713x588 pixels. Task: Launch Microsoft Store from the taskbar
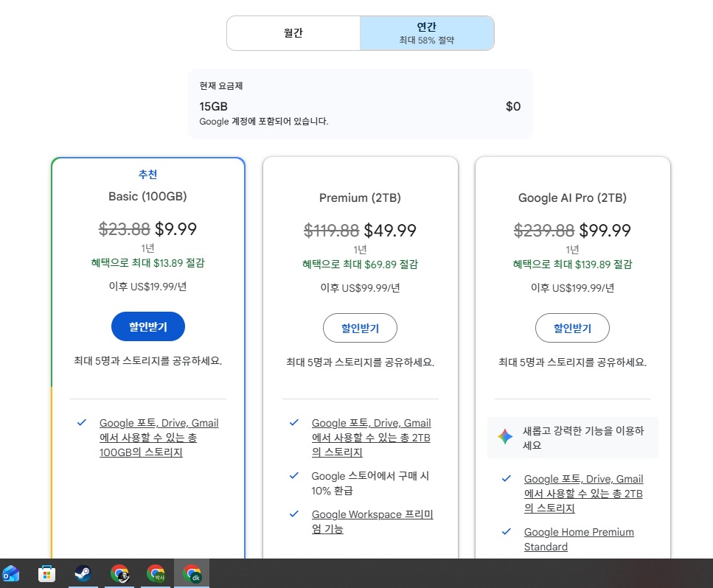pyautogui.click(x=46, y=573)
